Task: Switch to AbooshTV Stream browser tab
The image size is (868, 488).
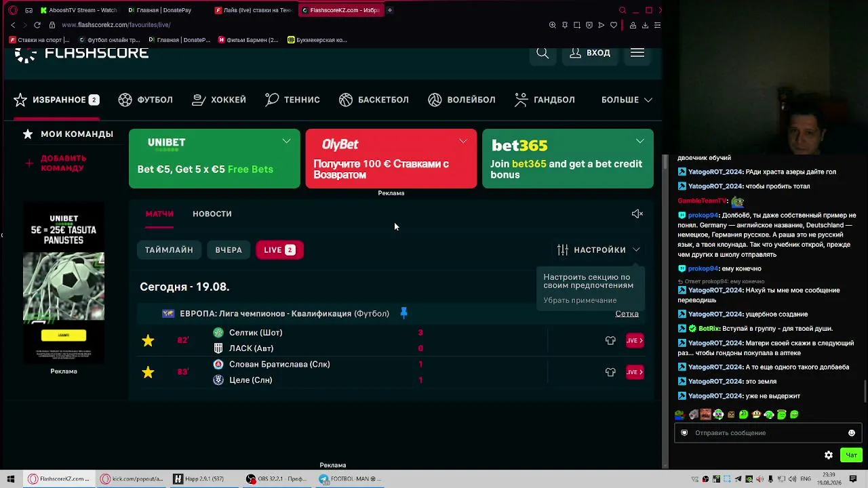Action: click(79, 10)
